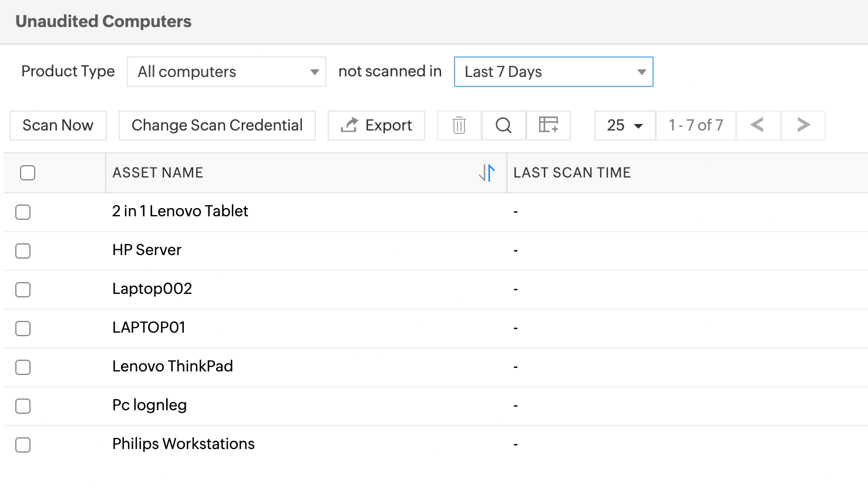Open the table search icon
Image resolution: width=868 pixels, height=489 pixels.
(x=503, y=125)
